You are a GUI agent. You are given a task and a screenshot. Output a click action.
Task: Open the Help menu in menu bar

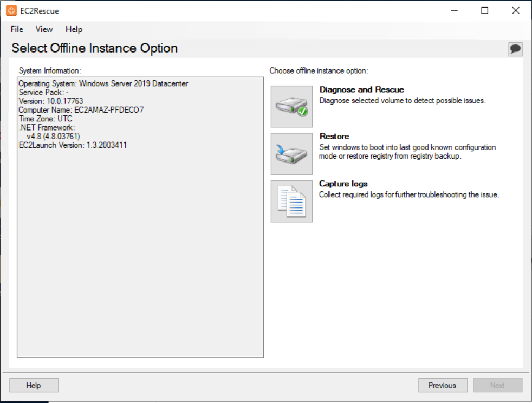point(74,29)
